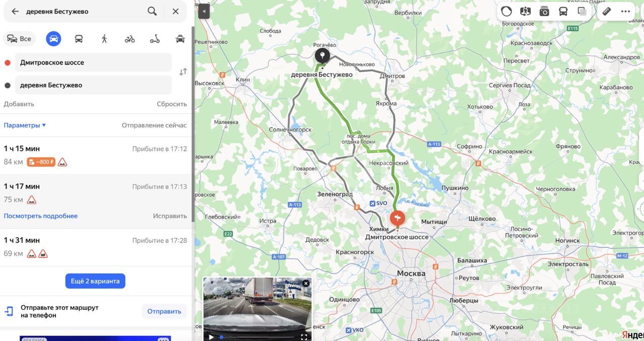Collapse the left route side panel

pyautogui.click(x=204, y=11)
